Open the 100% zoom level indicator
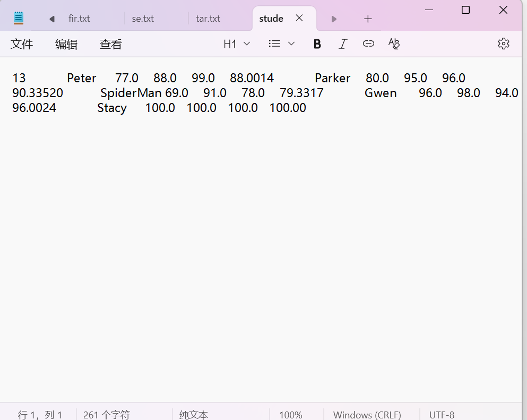The width and height of the screenshot is (527, 420). point(291,415)
